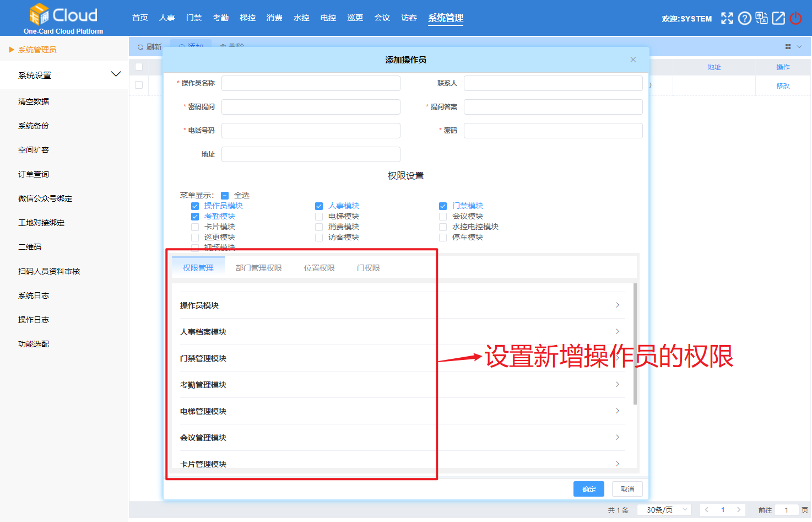Expand the 操作员模块 permission row

click(x=402, y=305)
